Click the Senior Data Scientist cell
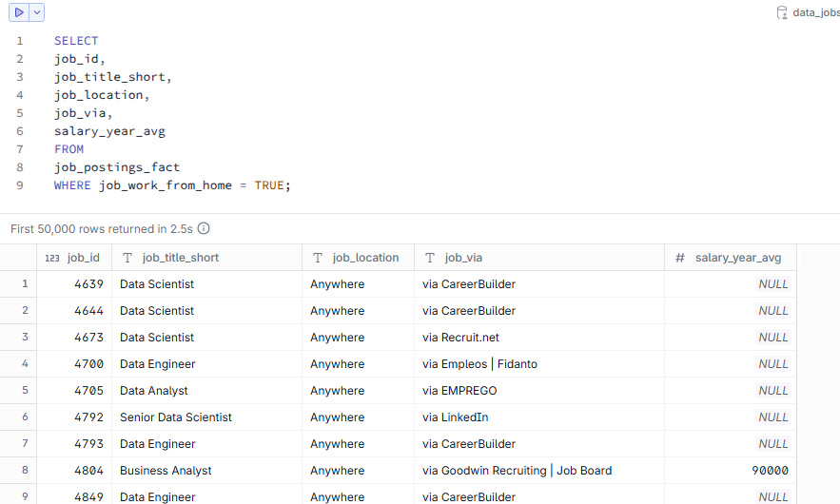Image resolution: width=840 pixels, height=504 pixels. [206, 417]
